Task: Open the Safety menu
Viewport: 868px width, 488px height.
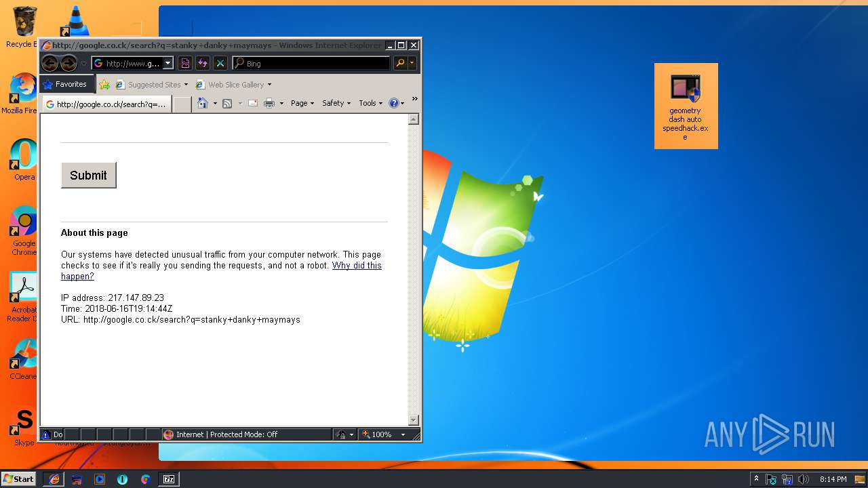Action: pos(336,103)
